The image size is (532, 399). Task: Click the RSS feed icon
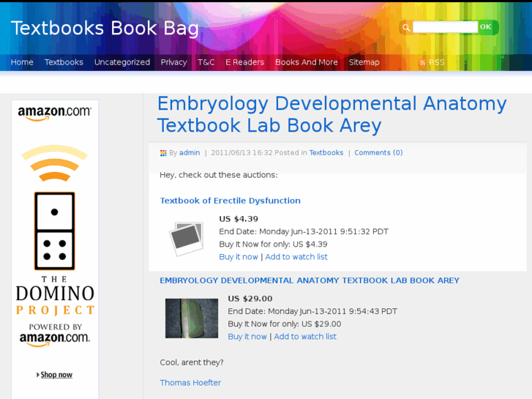(422, 63)
